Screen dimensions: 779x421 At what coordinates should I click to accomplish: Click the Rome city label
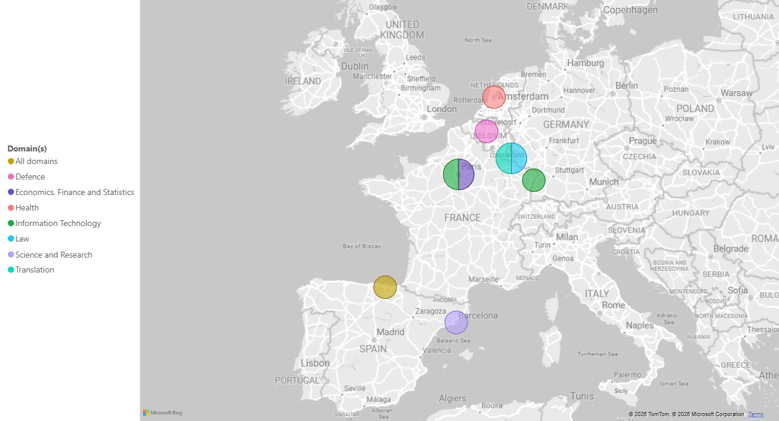(x=614, y=305)
